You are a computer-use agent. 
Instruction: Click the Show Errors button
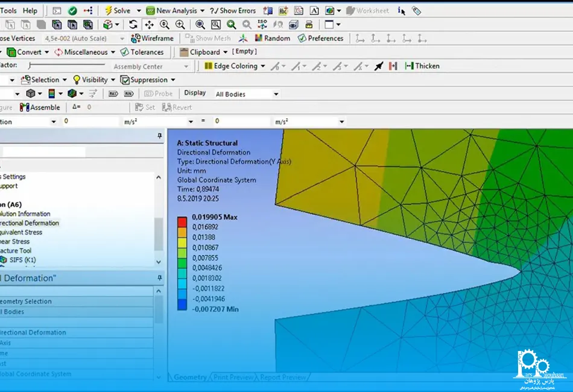click(233, 11)
